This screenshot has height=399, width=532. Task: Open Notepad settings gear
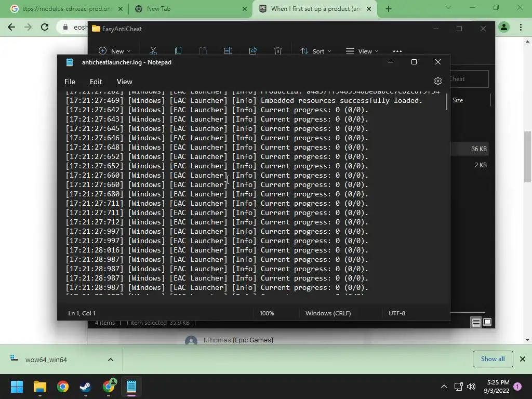point(437,81)
